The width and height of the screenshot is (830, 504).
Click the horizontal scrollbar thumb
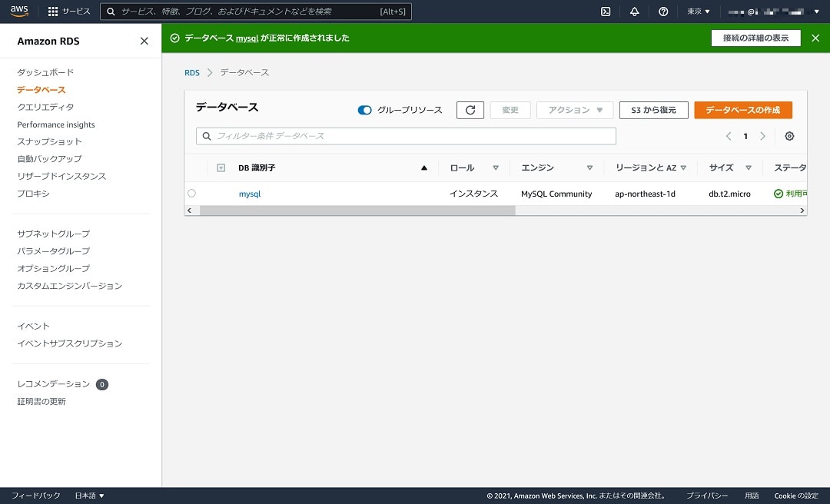[357, 211]
